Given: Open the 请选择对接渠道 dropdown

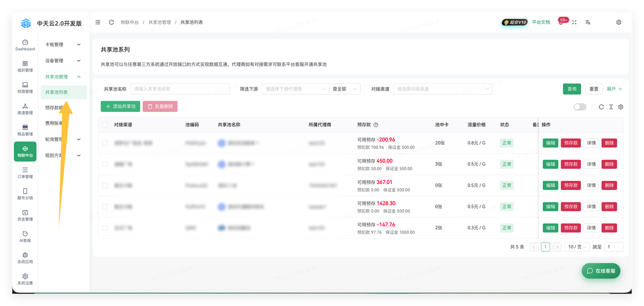Looking at the screenshot, I should pyautogui.click(x=443, y=89).
